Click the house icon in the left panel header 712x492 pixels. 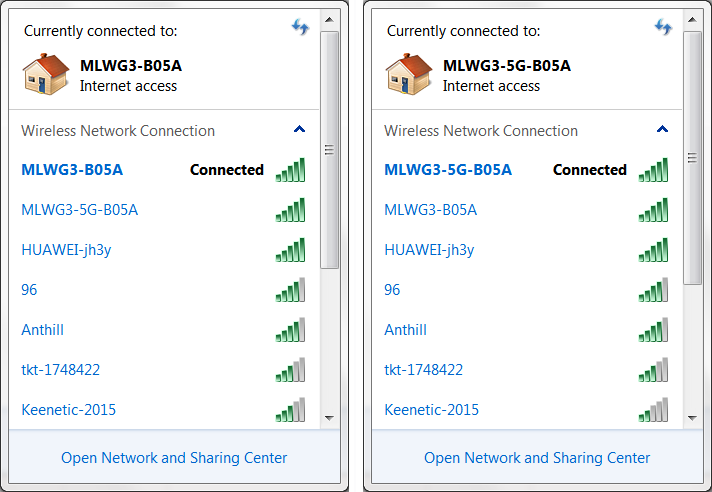click(x=45, y=75)
